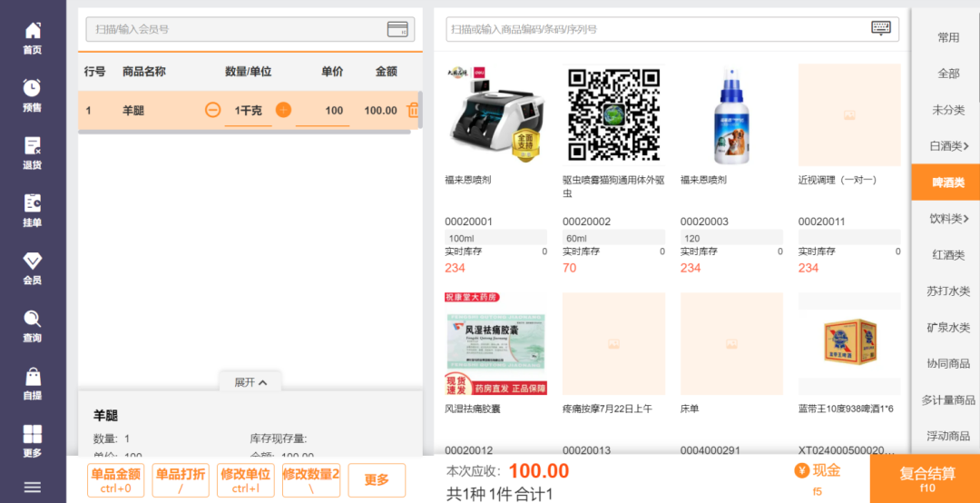980x503 pixels.
Task: Click the 单品打折 discount button
Action: tap(181, 480)
